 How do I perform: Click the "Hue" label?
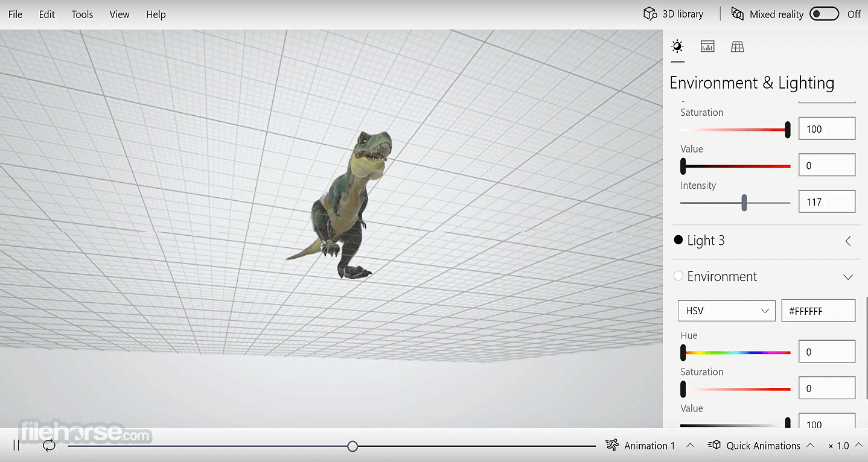689,335
